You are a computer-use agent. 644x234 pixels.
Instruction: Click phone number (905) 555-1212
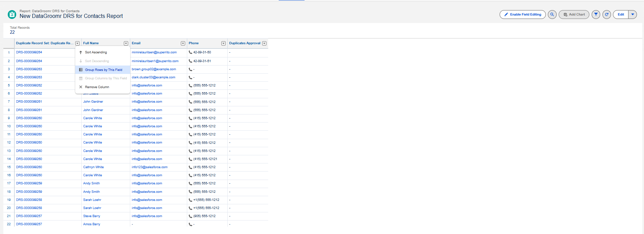tap(204, 216)
